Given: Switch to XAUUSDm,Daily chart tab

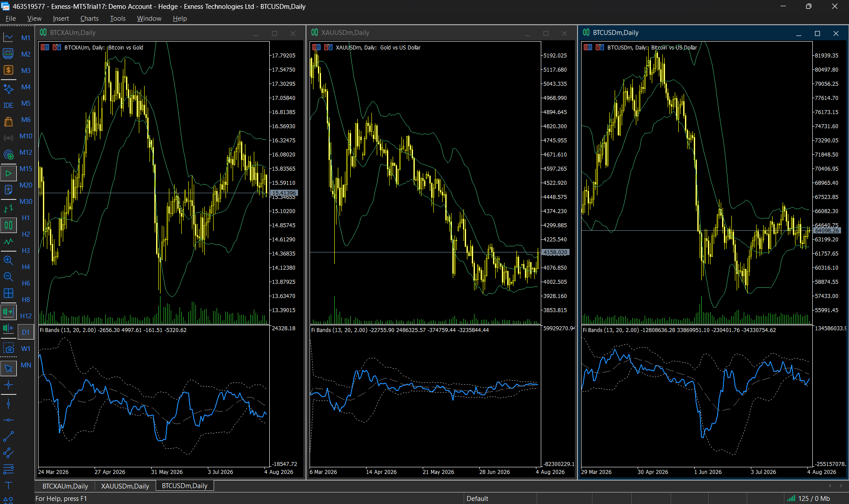Looking at the screenshot, I should 125,486.
